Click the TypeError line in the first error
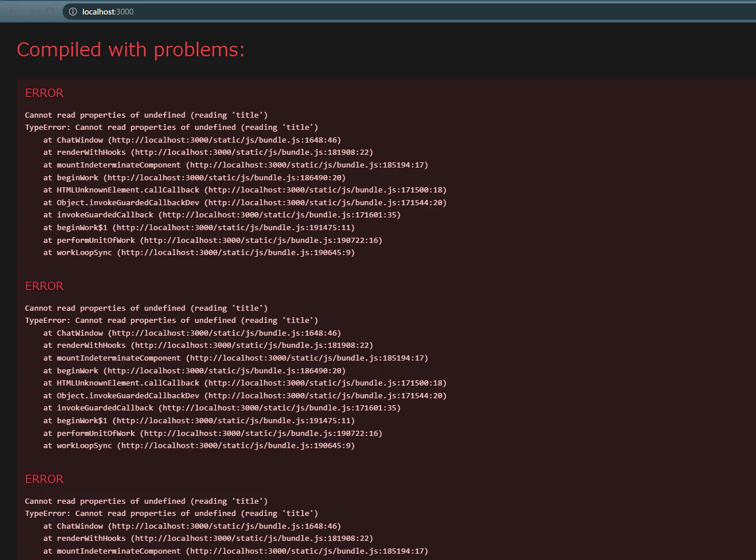The height and width of the screenshot is (560, 756). click(x=171, y=127)
